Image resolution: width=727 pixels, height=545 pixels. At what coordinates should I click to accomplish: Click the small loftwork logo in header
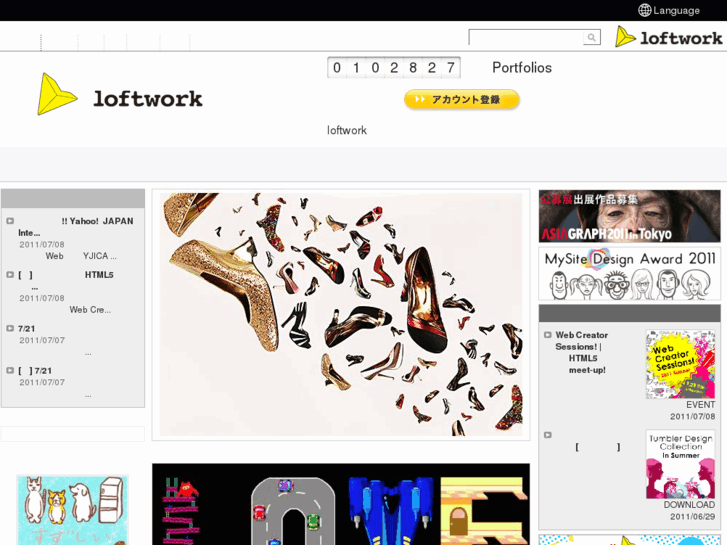[x=669, y=37]
